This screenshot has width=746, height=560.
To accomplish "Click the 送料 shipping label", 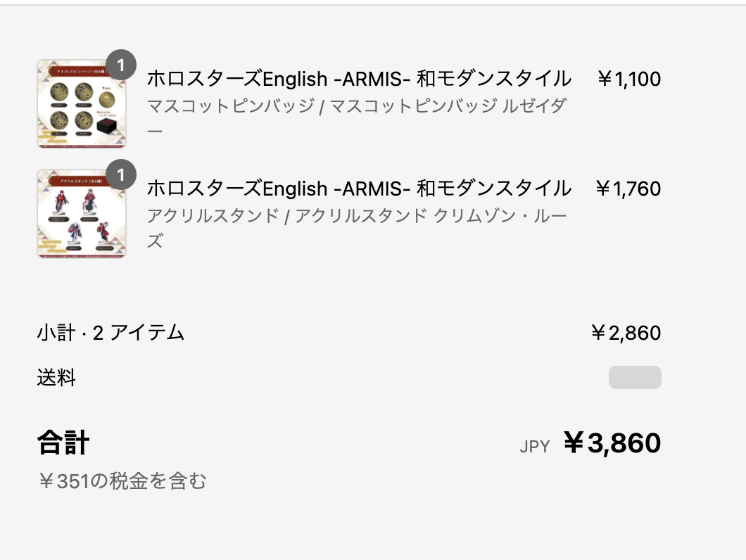I will pyautogui.click(x=56, y=378).
